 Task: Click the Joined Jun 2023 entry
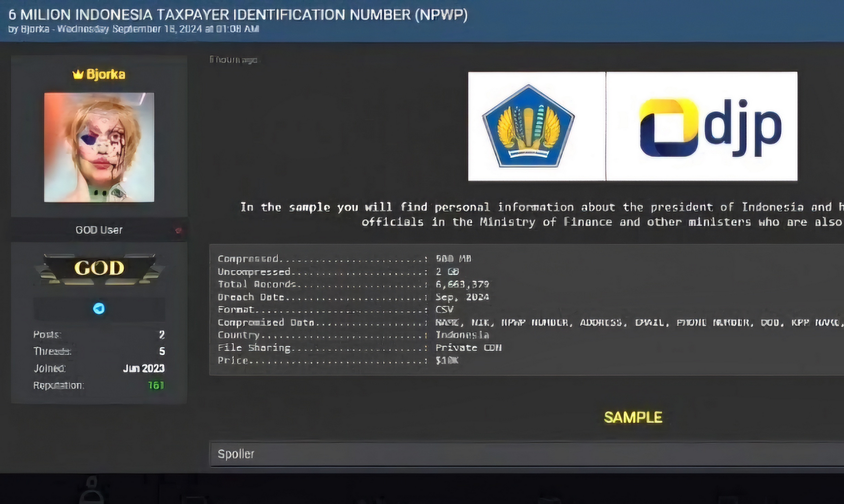tap(144, 368)
